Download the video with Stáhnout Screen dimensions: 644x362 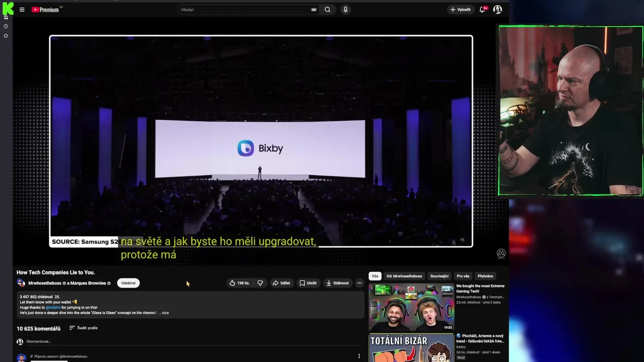pyautogui.click(x=337, y=283)
